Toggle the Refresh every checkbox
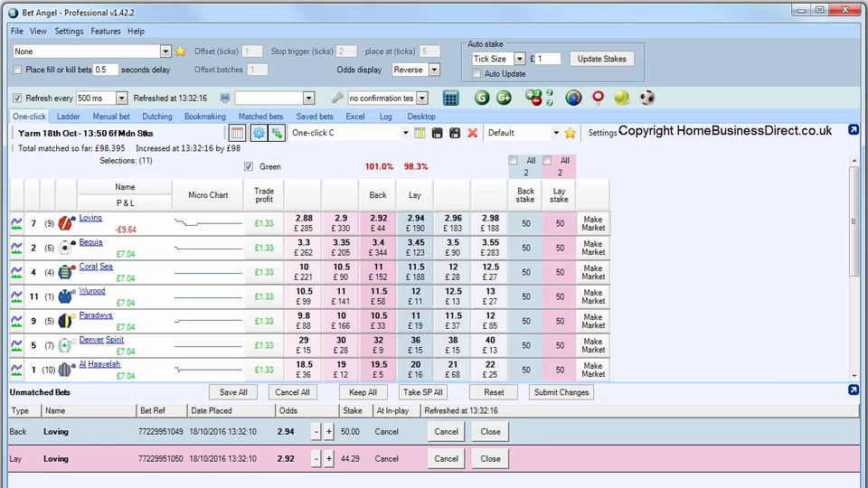Image resolution: width=868 pixels, height=488 pixels. (x=17, y=98)
